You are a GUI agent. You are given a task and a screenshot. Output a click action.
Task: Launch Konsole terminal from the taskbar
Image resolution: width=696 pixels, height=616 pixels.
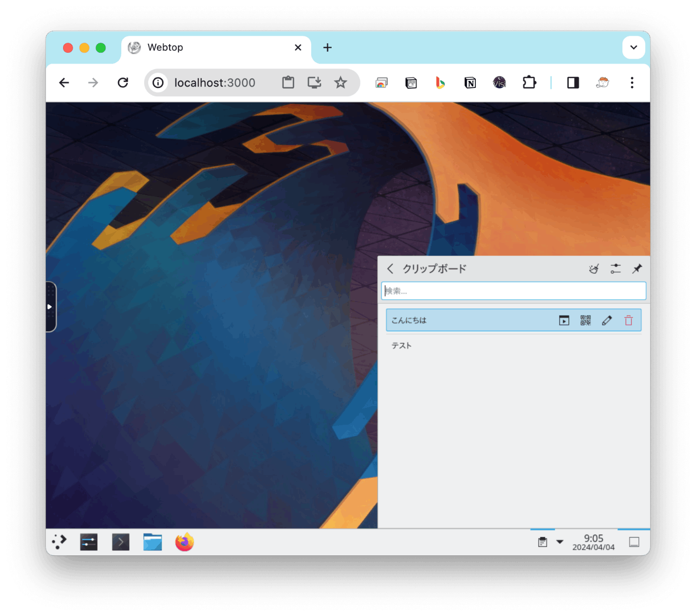point(121,542)
